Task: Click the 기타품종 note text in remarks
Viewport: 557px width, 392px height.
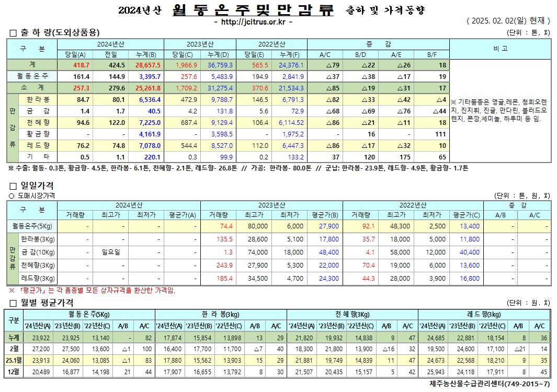Action: [x=499, y=110]
